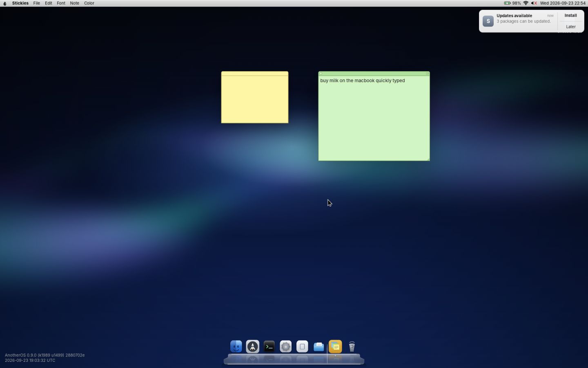Open the blue file folder dock icon
588x368 pixels.
coord(319,347)
